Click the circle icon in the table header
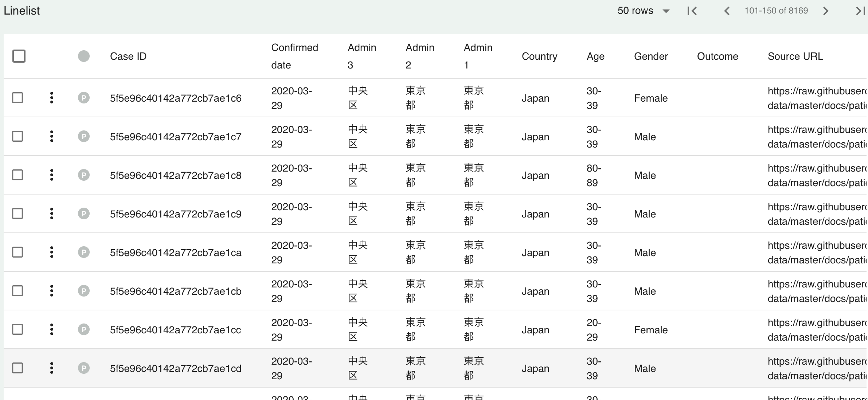The width and height of the screenshot is (868, 400). pyautogui.click(x=84, y=56)
